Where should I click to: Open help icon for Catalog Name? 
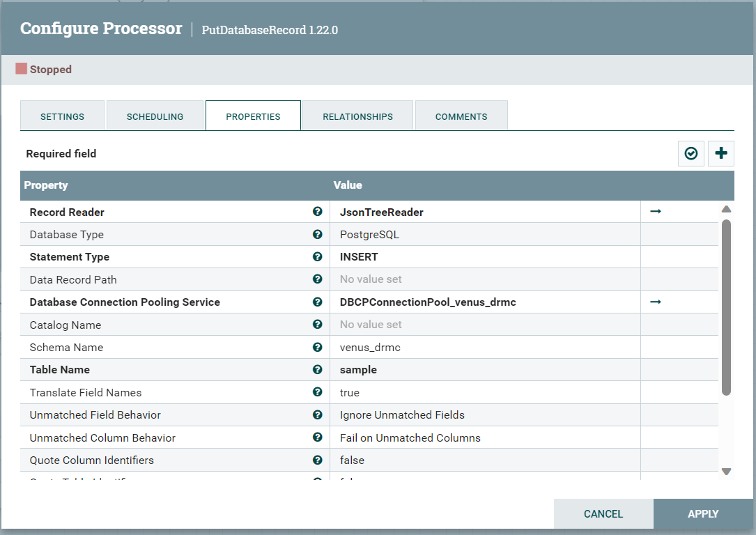point(317,325)
